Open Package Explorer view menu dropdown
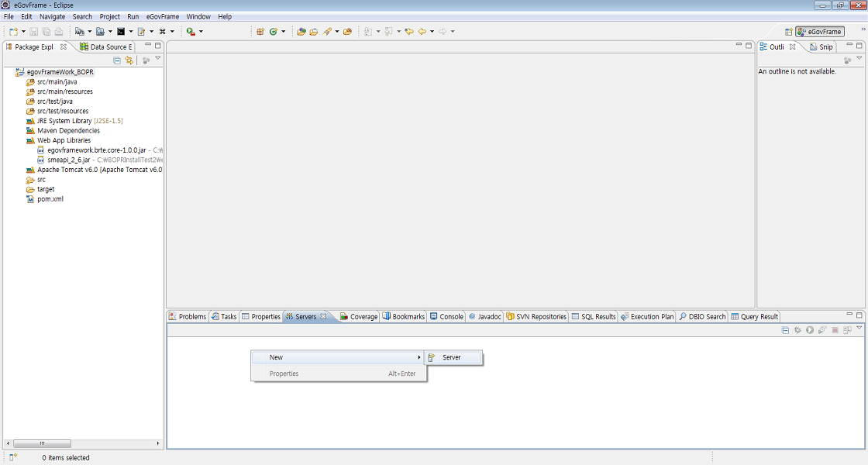The image size is (868, 465). click(158, 59)
